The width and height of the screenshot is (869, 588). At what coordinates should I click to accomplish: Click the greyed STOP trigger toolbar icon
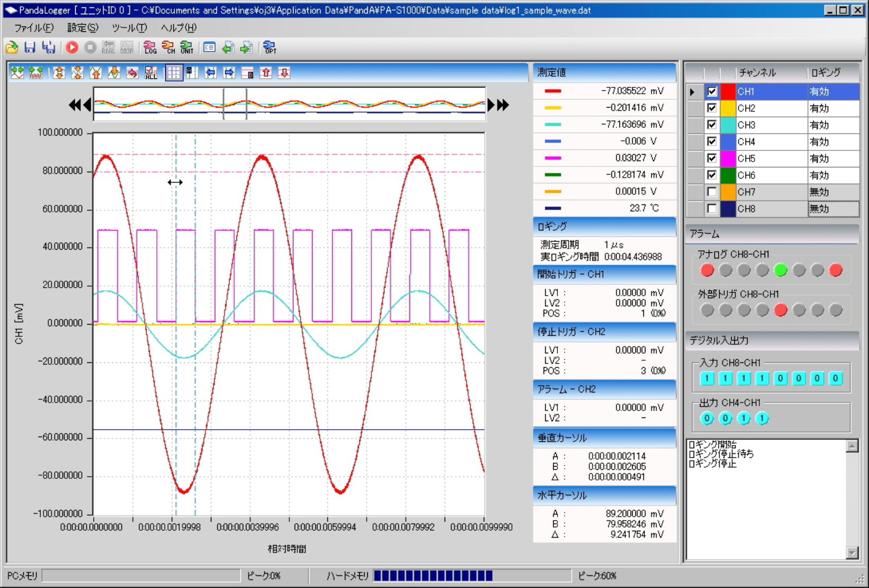click(127, 48)
